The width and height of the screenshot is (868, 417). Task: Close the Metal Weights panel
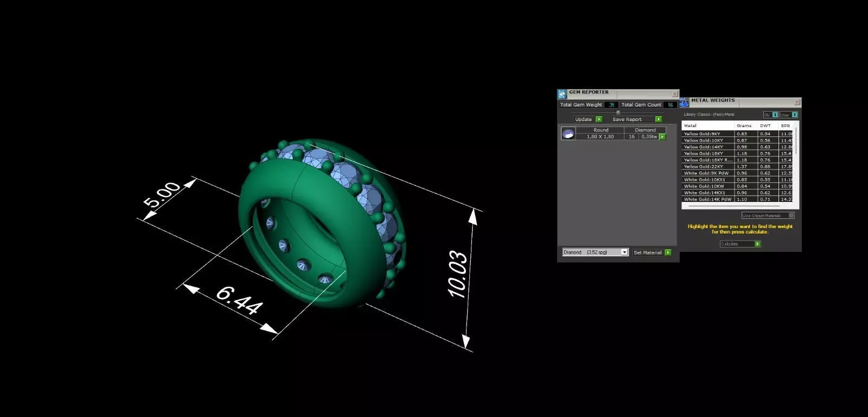click(797, 102)
